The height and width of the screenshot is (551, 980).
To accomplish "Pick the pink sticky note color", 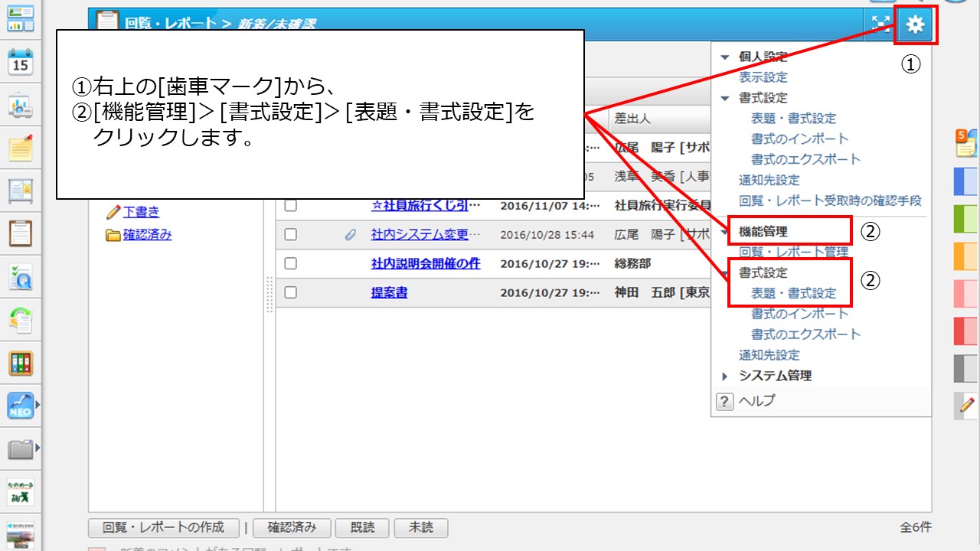I will click(966, 294).
